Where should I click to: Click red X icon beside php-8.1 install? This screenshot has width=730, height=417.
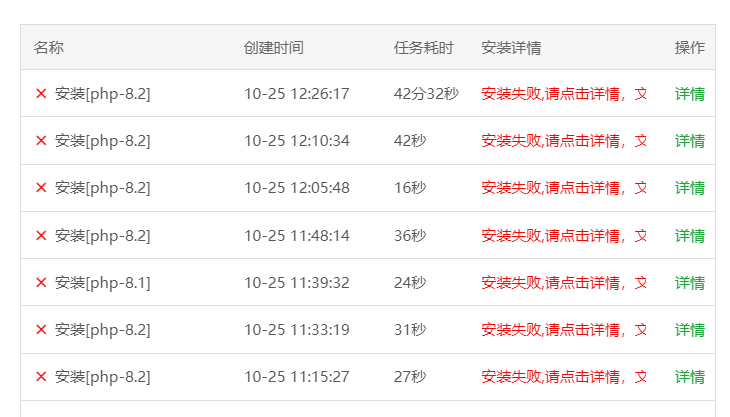41,282
